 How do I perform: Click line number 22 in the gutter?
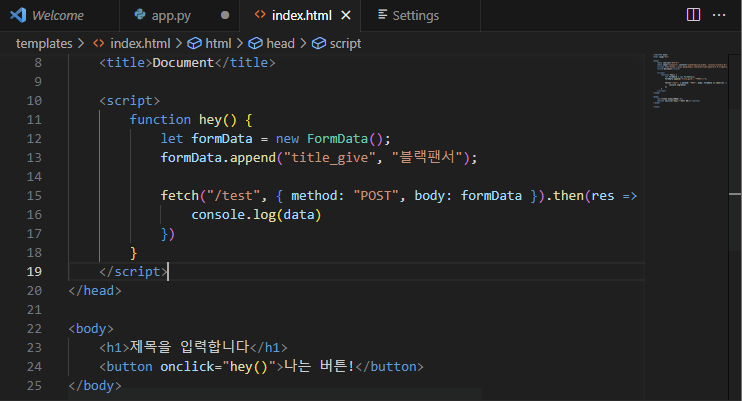pyautogui.click(x=34, y=329)
